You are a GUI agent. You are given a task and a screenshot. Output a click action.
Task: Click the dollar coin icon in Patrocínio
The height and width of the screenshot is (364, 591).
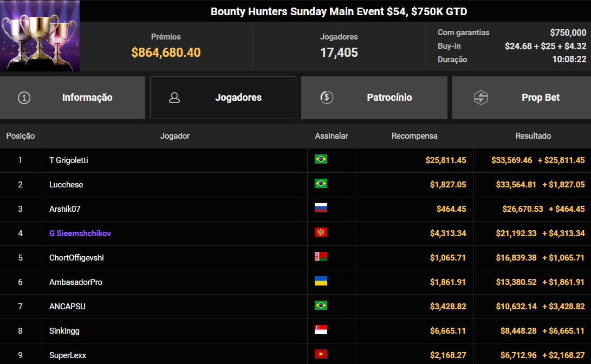tap(327, 97)
